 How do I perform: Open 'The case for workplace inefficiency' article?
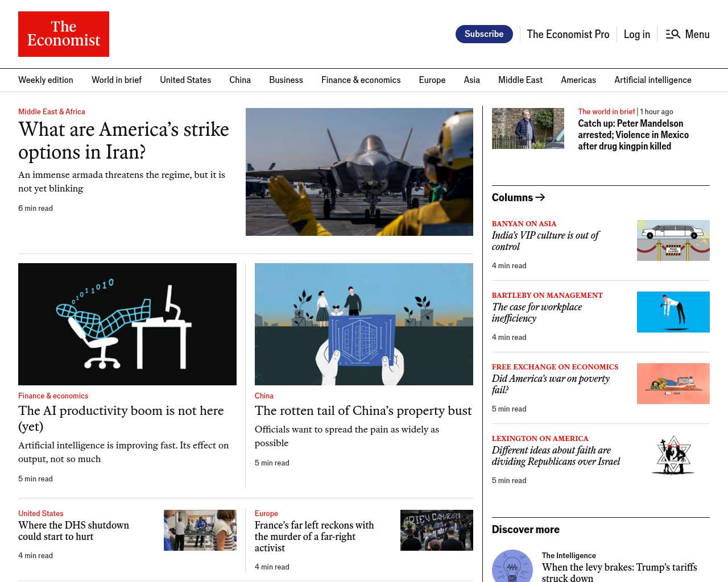[536, 313]
